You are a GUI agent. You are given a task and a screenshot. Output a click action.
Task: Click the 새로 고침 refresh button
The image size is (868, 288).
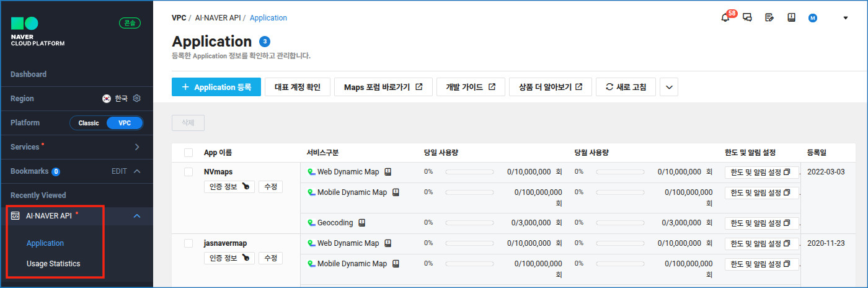[626, 88]
